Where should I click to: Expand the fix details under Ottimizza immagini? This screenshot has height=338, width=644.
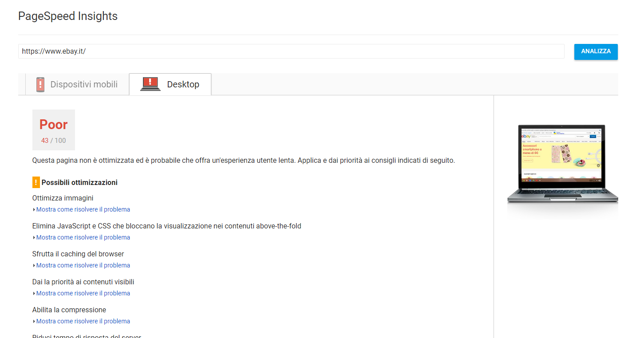[83, 209]
